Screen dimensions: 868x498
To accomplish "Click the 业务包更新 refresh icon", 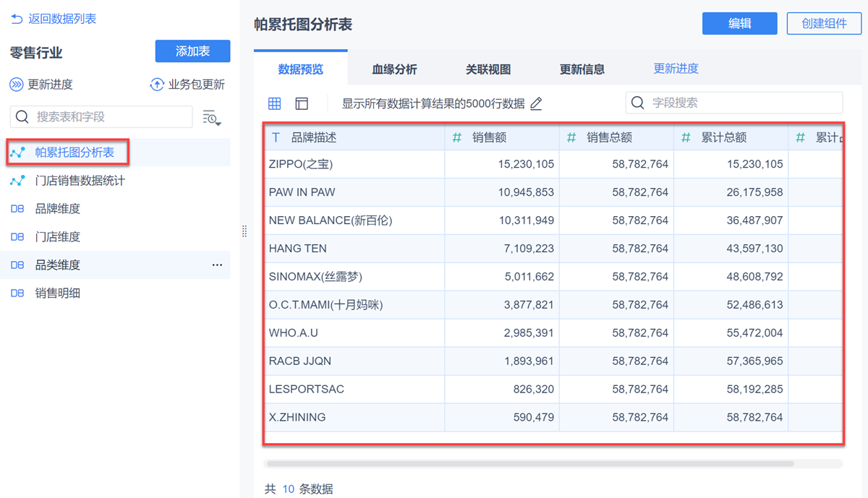I will 156,85.
